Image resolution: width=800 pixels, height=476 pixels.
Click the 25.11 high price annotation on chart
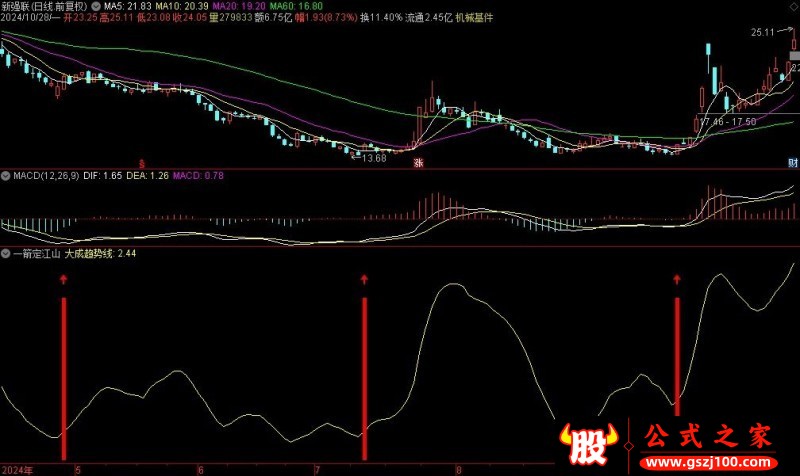point(763,33)
